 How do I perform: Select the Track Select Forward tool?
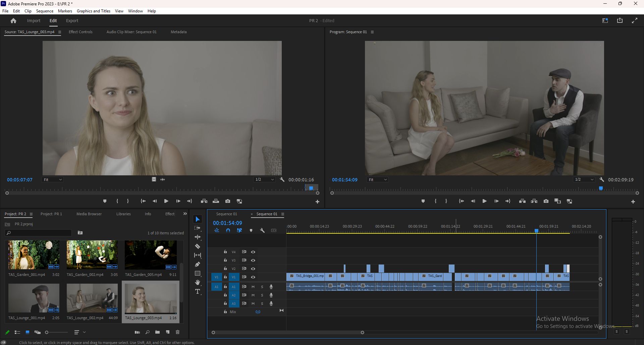tap(198, 228)
